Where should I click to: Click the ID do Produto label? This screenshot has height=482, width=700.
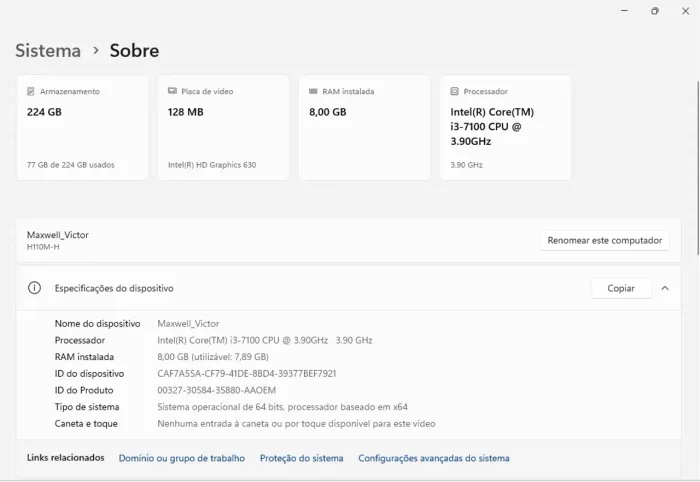(x=84, y=390)
